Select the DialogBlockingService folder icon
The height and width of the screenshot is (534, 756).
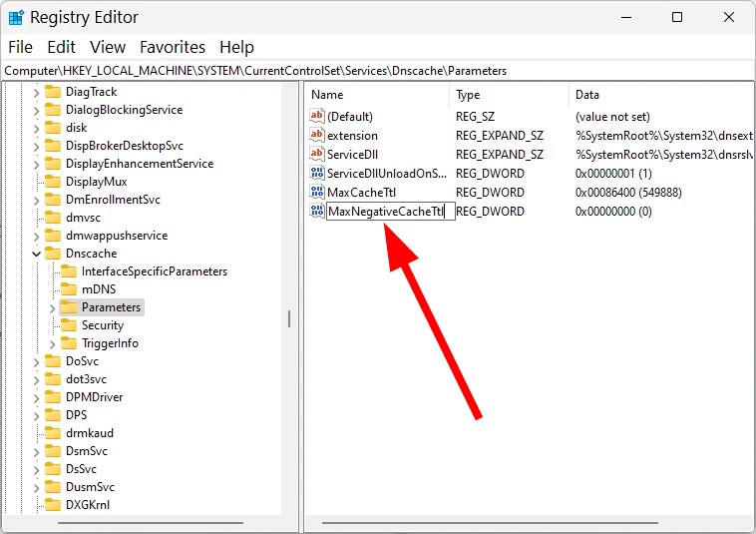[53, 110]
